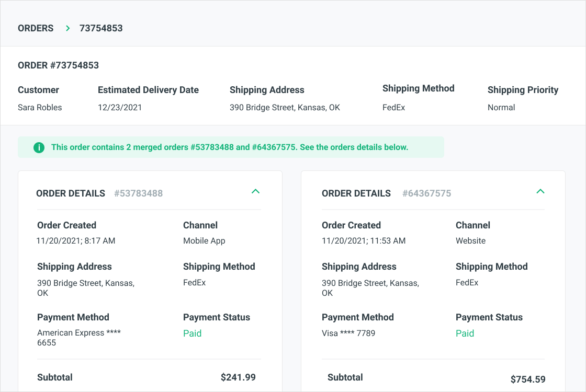Image resolution: width=586 pixels, height=392 pixels.
Task: Click order number #53783488 in left panel header
Action: [138, 193]
